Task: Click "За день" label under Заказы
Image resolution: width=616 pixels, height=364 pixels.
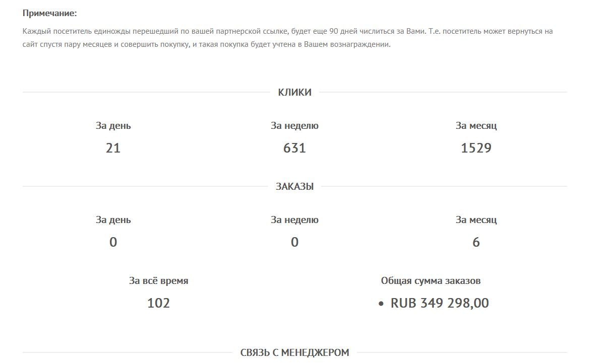Action: click(113, 220)
